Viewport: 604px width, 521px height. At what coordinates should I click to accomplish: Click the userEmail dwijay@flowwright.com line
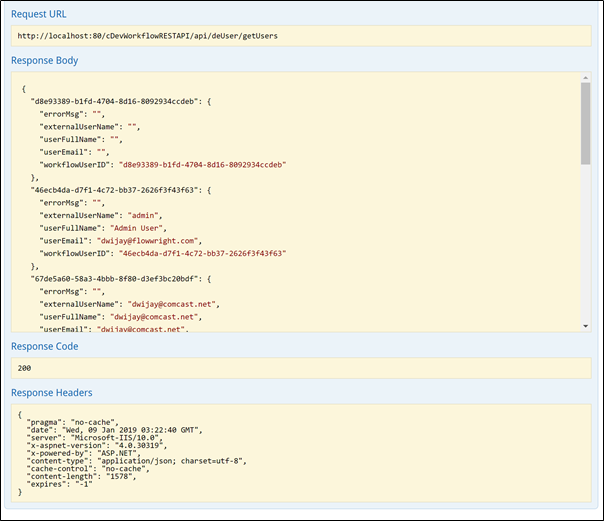coord(121,241)
